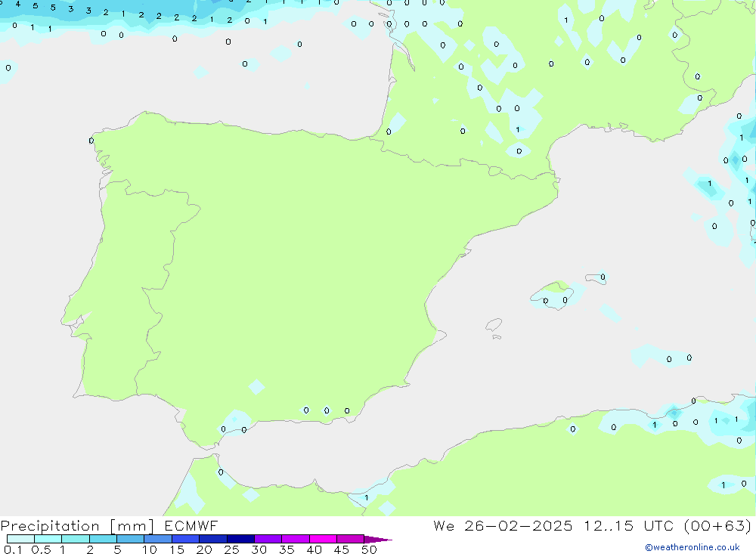This screenshot has height=554, width=756.
Task: Click the '(00+63)' forecast offset text
Action: coord(718,525)
